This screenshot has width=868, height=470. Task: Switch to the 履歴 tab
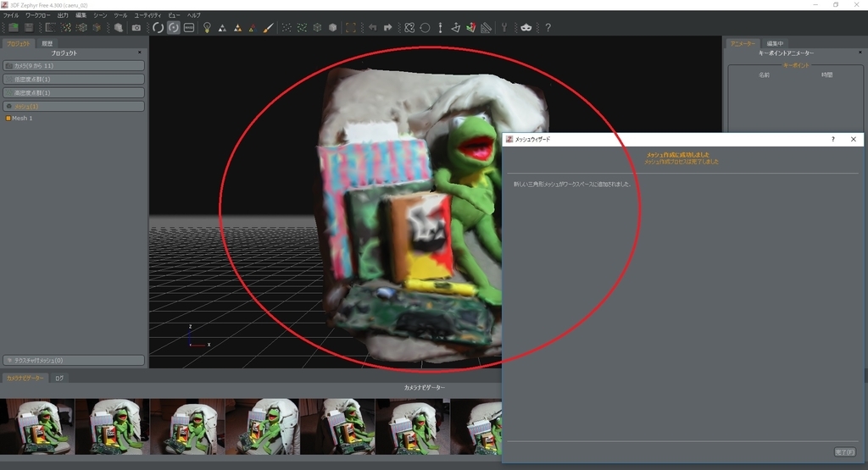click(47, 43)
